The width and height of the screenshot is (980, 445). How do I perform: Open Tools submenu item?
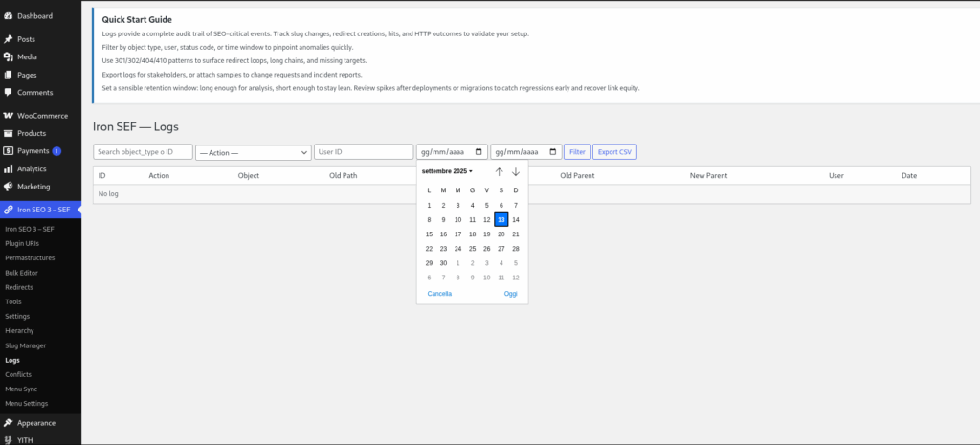[x=13, y=301]
